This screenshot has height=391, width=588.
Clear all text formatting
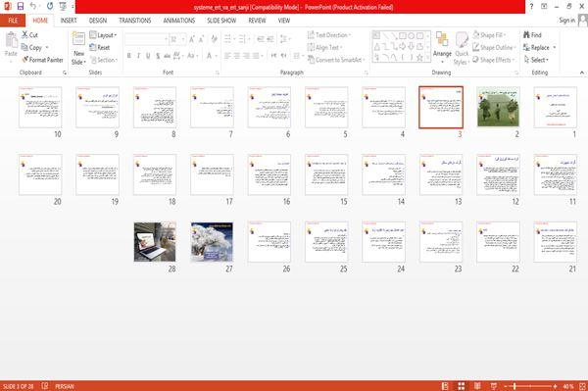coord(214,39)
